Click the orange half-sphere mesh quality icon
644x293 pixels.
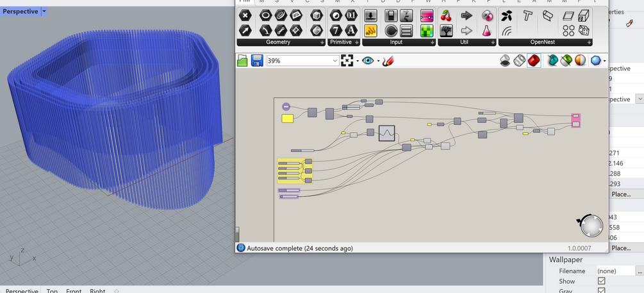click(580, 61)
